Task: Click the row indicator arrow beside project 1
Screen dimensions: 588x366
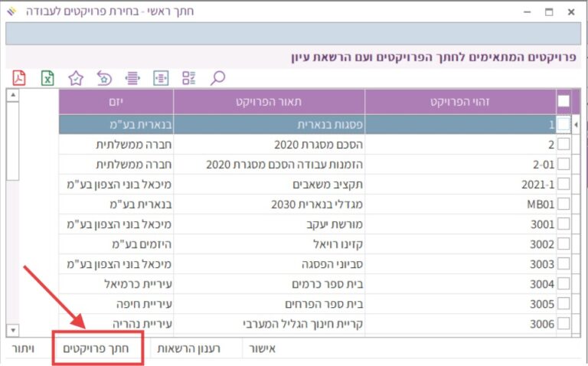Action: 576,124
